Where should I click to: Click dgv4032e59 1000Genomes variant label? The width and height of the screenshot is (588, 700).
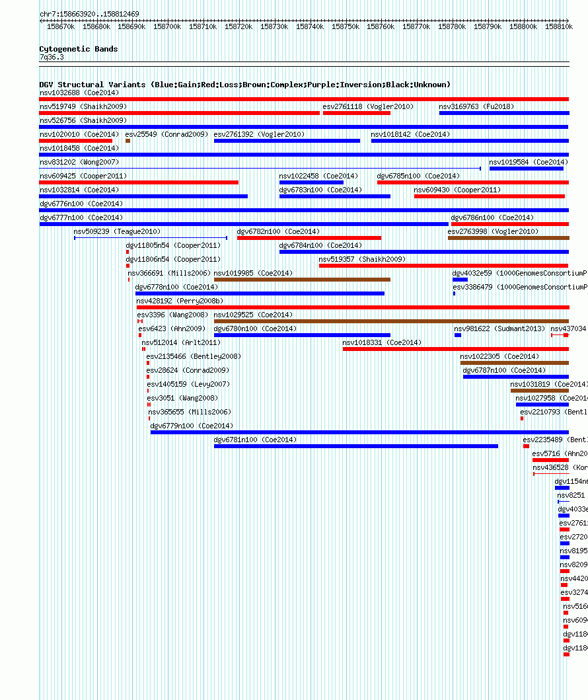[x=520, y=273]
